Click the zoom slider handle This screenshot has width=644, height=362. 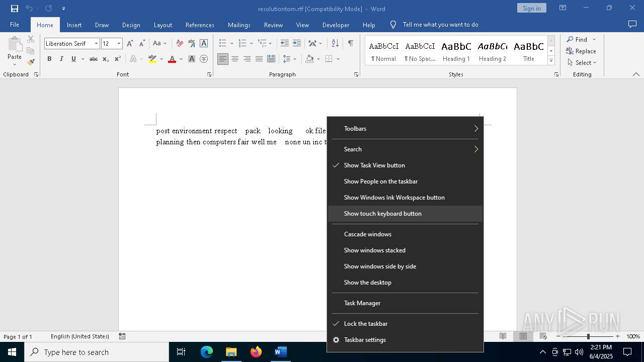tap(588, 336)
